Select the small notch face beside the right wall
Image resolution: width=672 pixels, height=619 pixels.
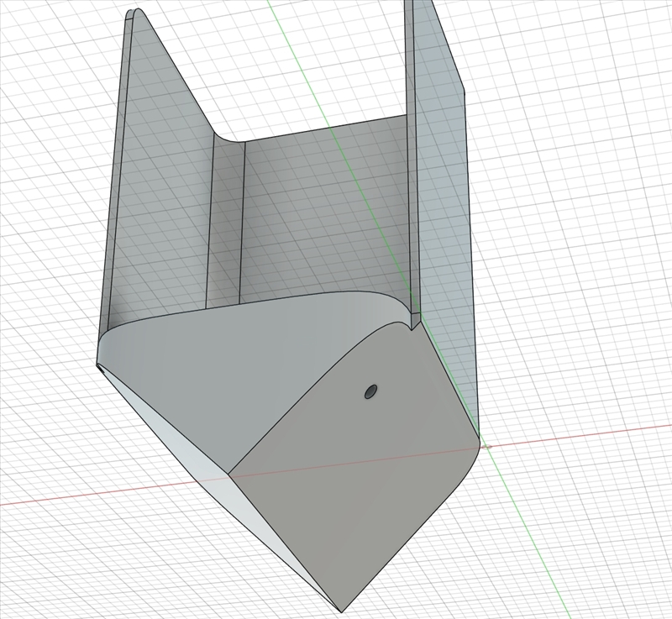point(415,320)
